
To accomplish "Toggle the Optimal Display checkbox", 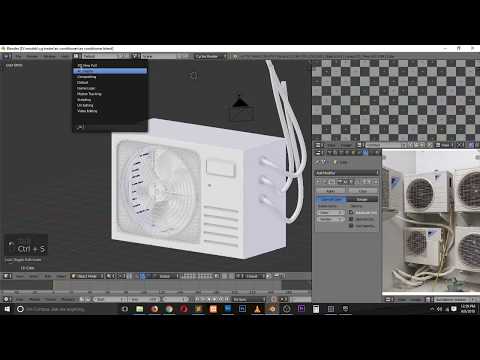I will point(351,219).
